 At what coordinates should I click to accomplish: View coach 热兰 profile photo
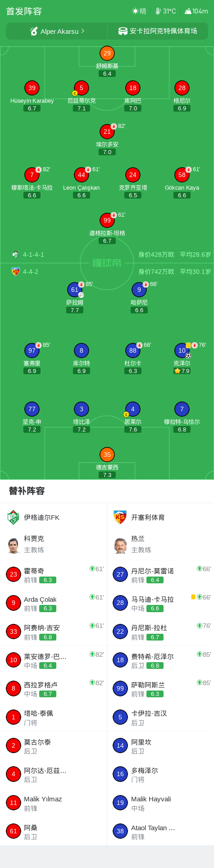click(120, 545)
